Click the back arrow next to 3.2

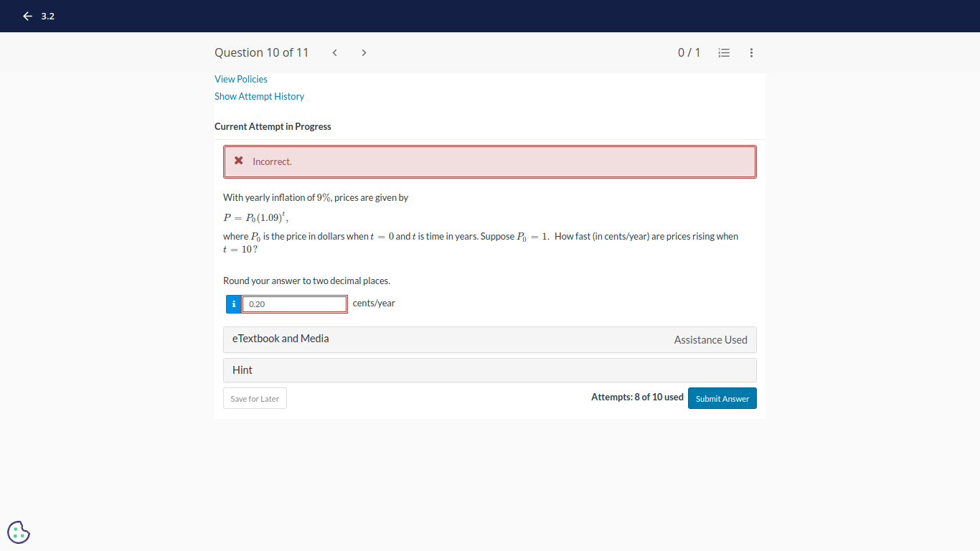coord(27,16)
